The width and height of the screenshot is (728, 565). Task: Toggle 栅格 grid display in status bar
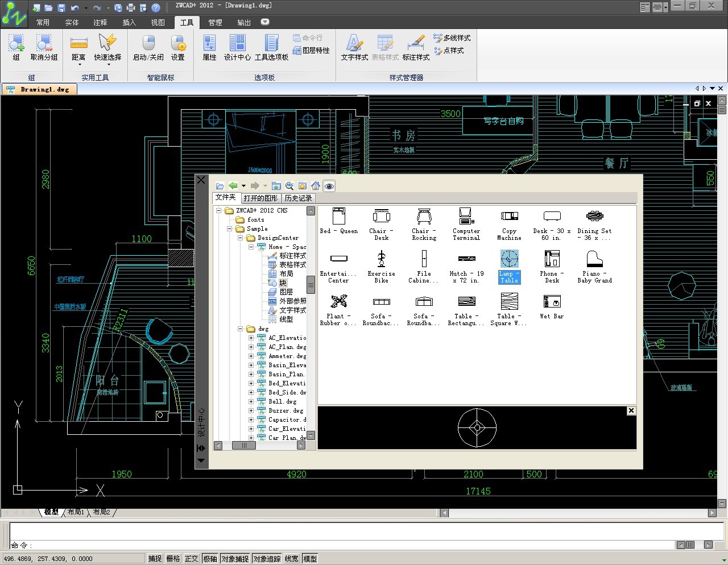(173, 559)
